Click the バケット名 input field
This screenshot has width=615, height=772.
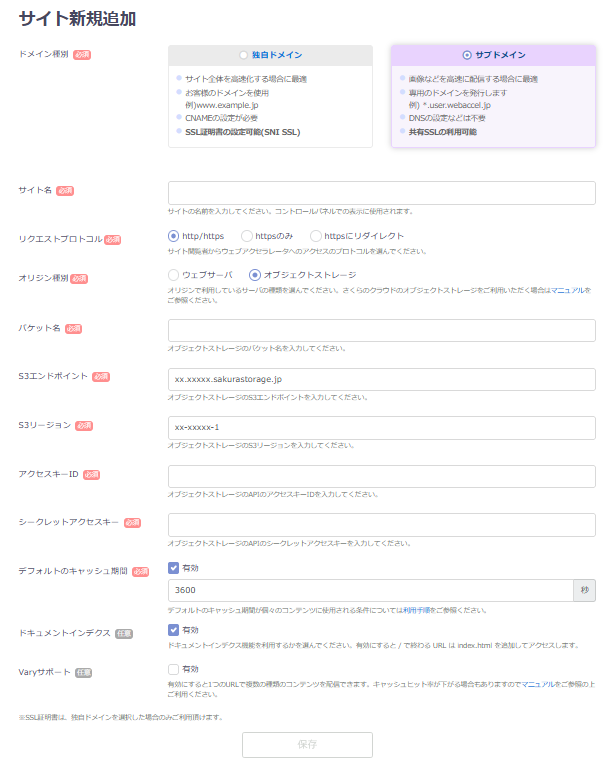tap(381, 331)
